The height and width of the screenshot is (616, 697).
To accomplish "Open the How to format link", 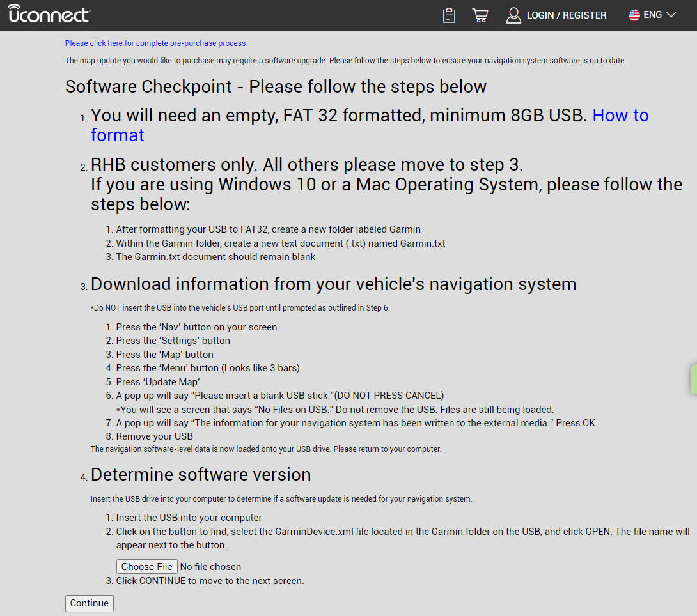I will point(370,125).
